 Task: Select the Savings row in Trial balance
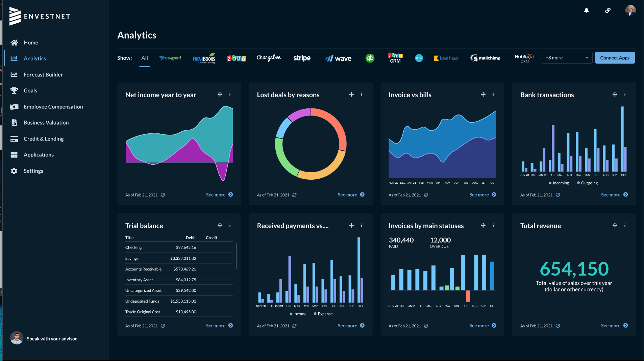[179, 258]
